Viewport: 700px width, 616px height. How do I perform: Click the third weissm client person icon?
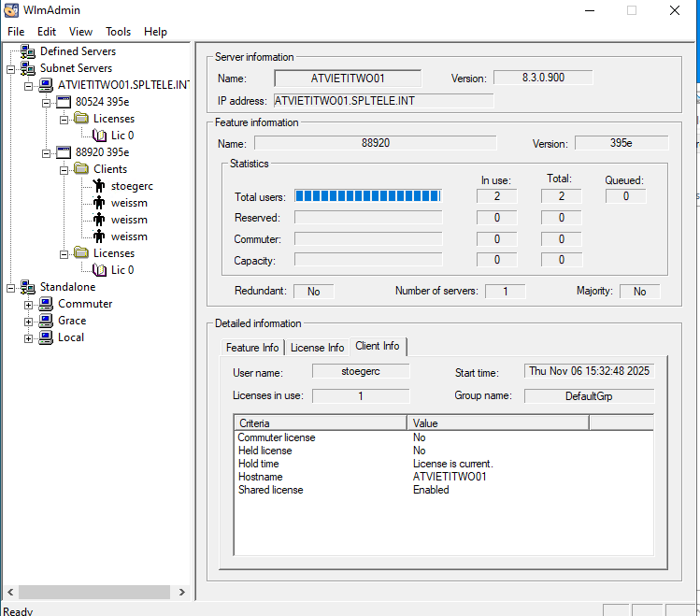pos(99,236)
